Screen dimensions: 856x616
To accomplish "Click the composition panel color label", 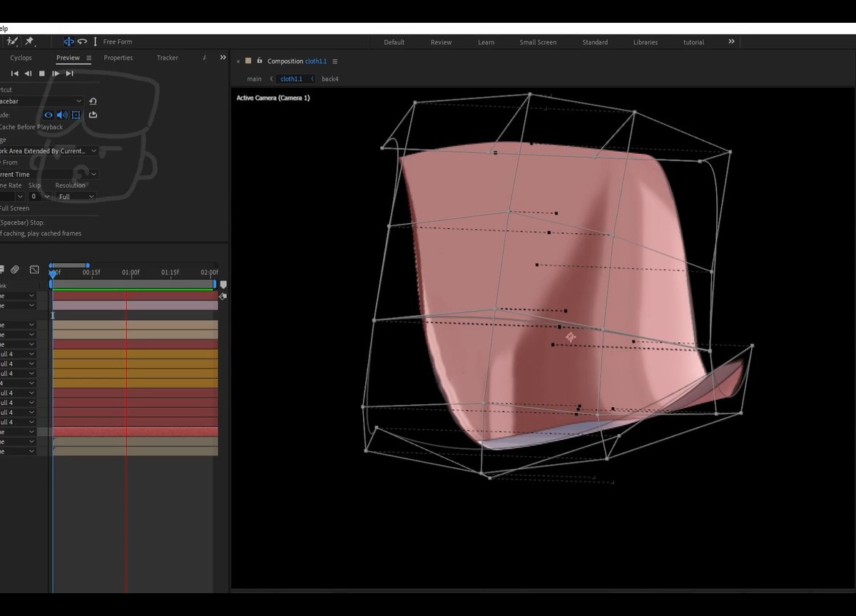I will click(248, 61).
